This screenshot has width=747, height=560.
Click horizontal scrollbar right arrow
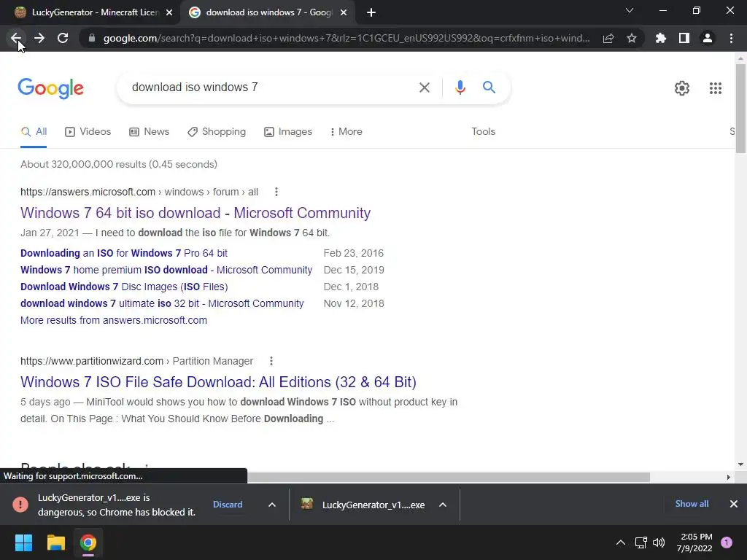[x=728, y=477]
